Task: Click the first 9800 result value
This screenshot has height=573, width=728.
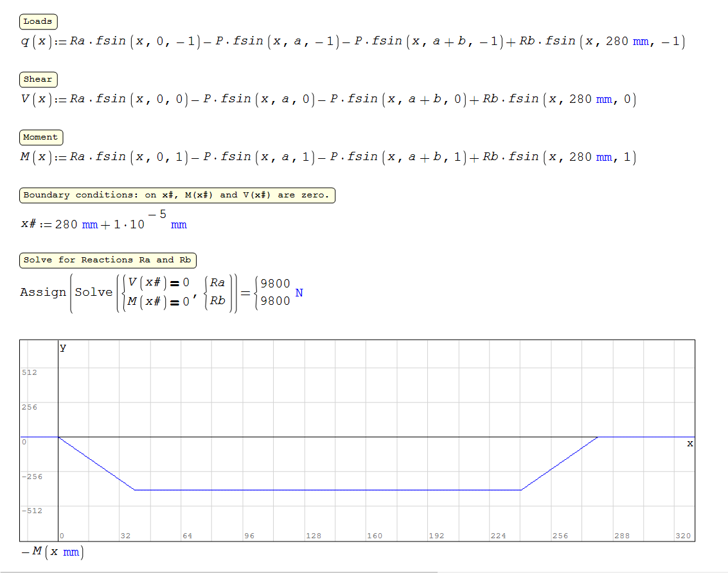Action: 275,284
